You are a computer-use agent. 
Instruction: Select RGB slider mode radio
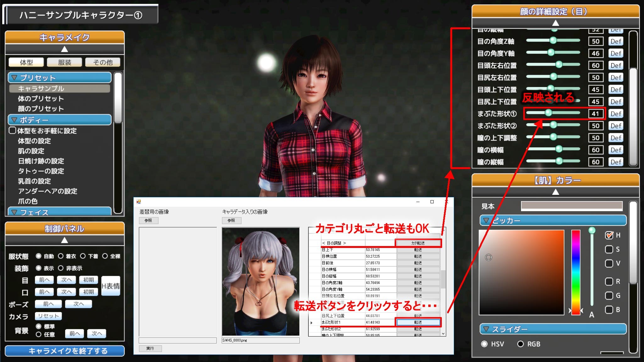tap(520, 344)
